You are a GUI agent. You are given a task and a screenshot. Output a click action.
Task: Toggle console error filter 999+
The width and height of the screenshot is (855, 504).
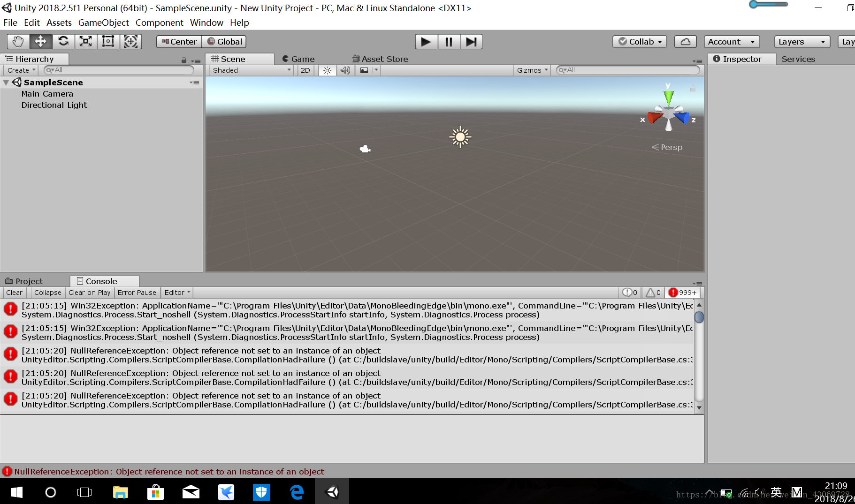(x=682, y=293)
